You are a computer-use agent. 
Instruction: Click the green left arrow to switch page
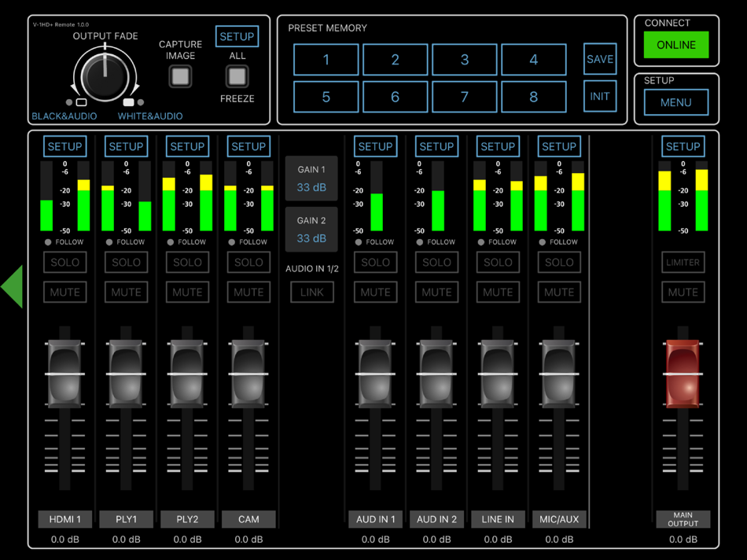click(x=12, y=286)
